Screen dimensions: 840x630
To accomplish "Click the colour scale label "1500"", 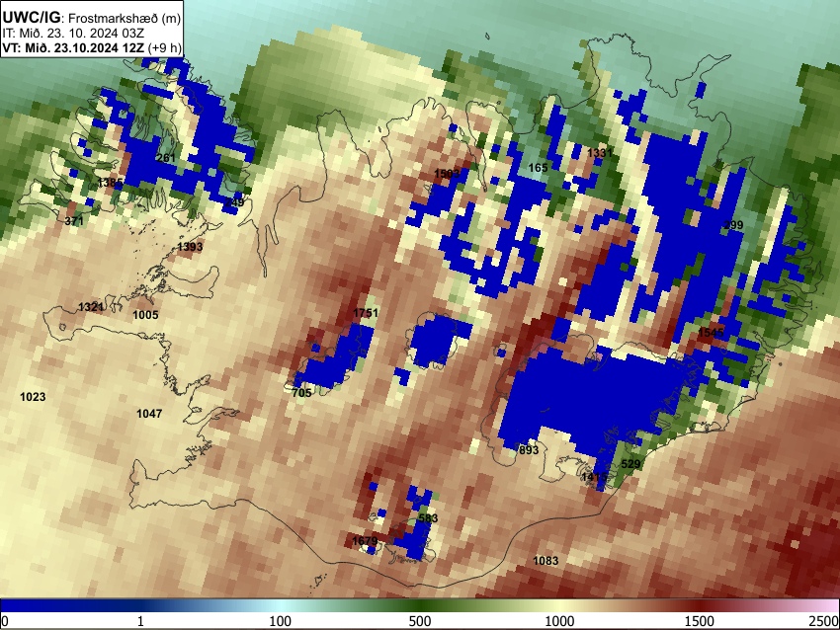I will pyautogui.click(x=700, y=621).
